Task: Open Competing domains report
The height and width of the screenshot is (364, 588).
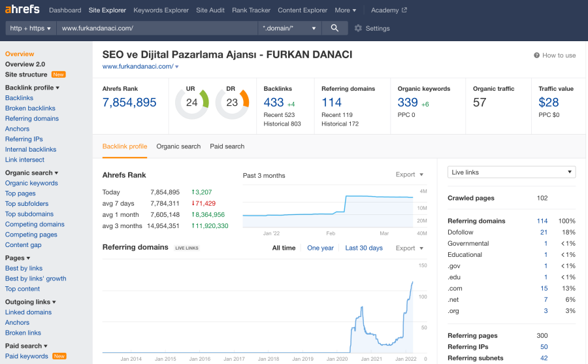Action: (x=35, y=224)
